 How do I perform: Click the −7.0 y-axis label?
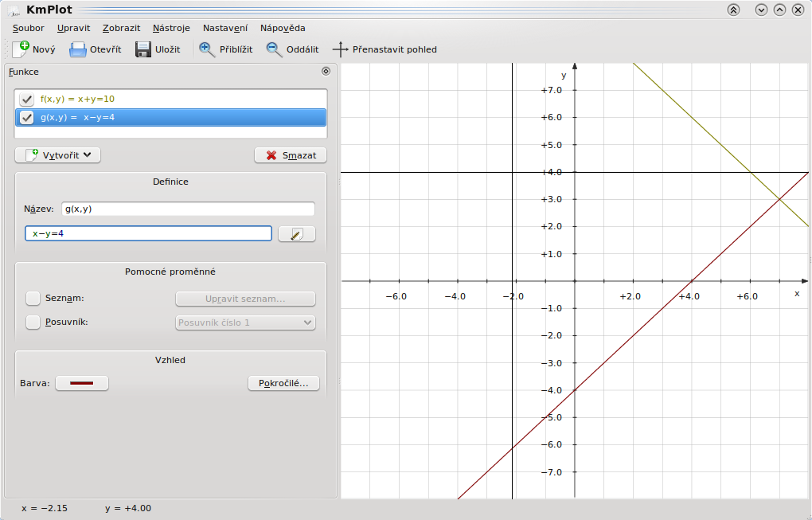pos(552,472)
